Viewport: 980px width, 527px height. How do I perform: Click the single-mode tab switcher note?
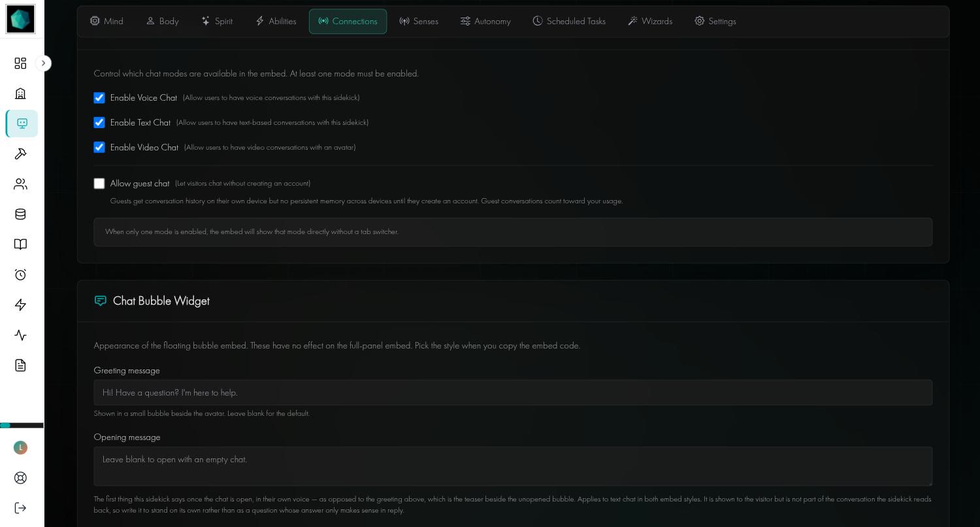coord(513,232)
